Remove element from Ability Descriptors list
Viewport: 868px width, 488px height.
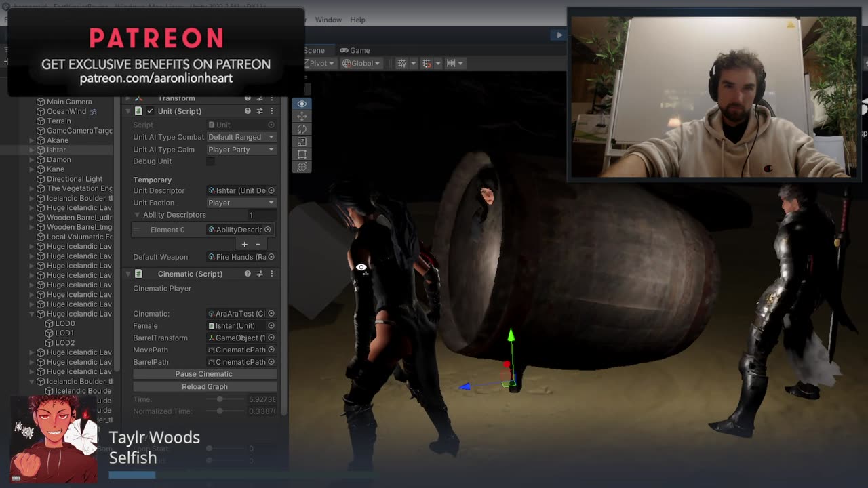(x=258, y=244)
